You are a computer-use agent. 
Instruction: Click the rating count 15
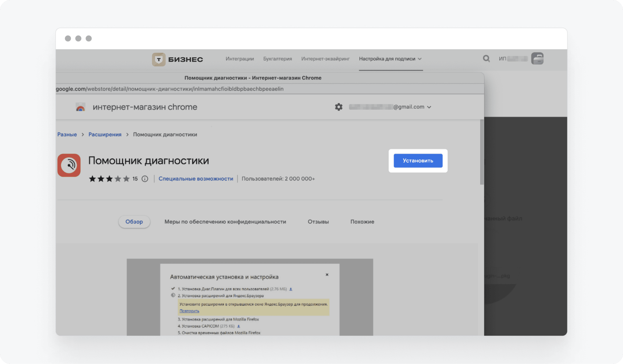pos(135,179)
